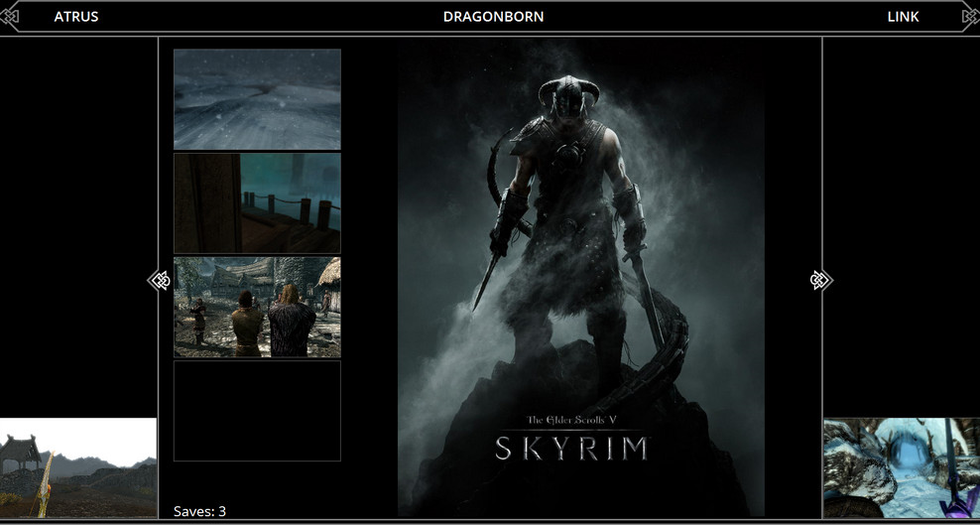Select the empty fourth save slot
Image resolution: width=980 pixels, height=525 pixels.
[x=257, y=411]
